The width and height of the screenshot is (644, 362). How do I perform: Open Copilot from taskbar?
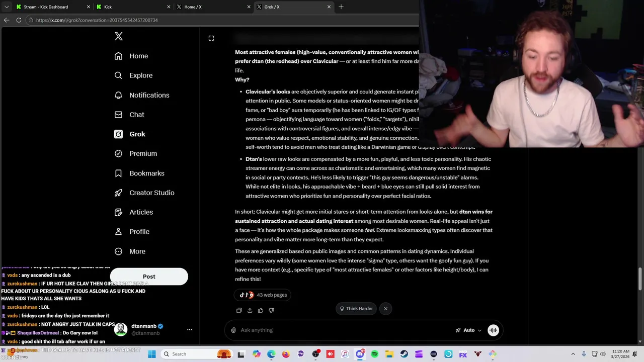pos(257,354)
